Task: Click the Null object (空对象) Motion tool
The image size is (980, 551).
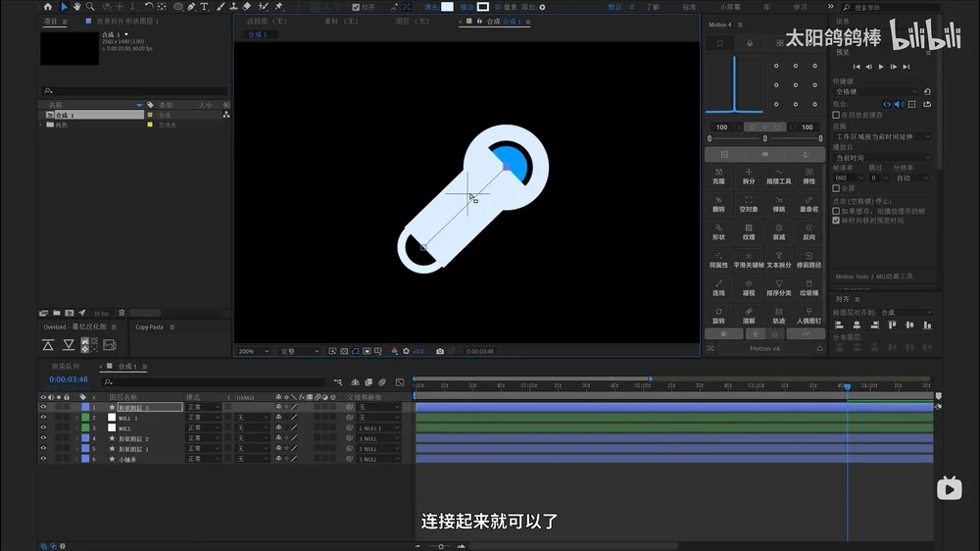Action: pos(749,205)
